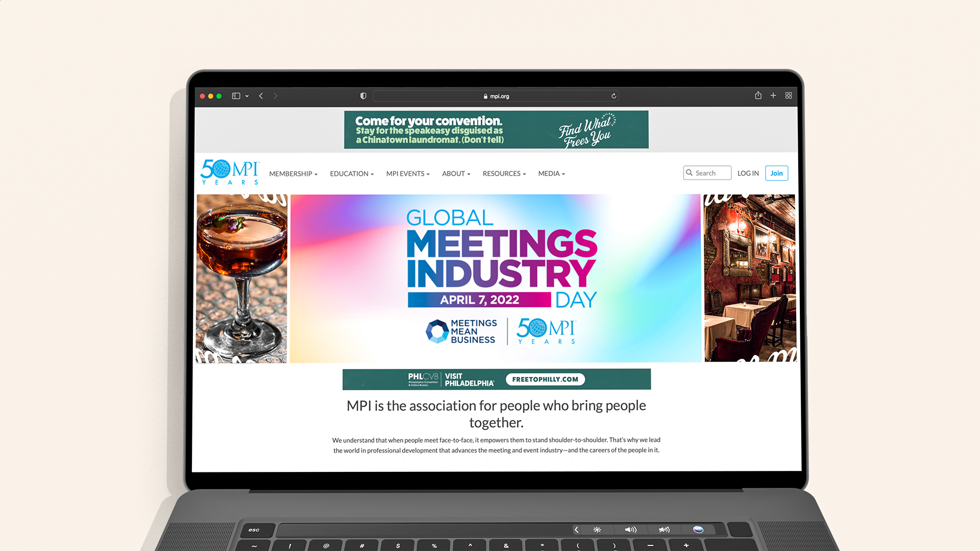Click the Siri icon on Touch Bar
Screen dimensions: 980x551
point(698,530)
